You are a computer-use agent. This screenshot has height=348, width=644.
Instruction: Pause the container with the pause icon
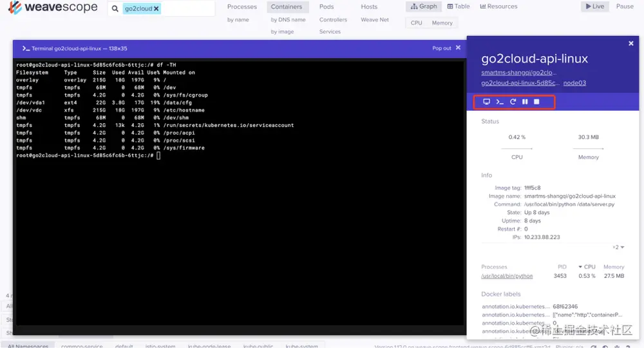[525, 101]
